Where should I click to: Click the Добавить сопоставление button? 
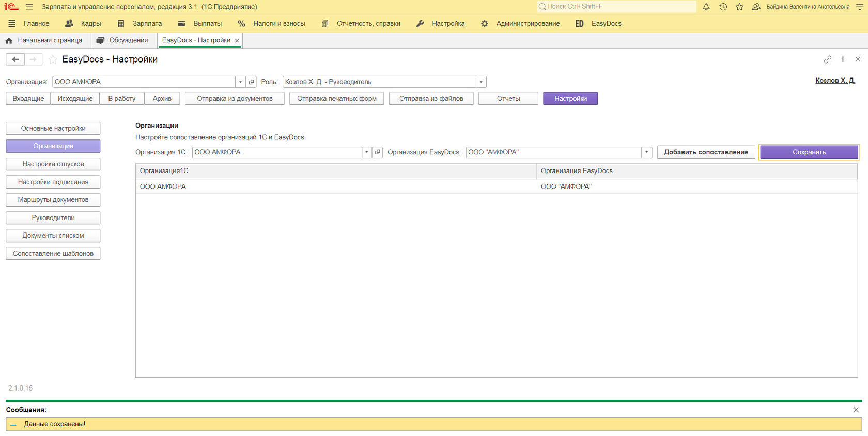[x=706, y=152]
